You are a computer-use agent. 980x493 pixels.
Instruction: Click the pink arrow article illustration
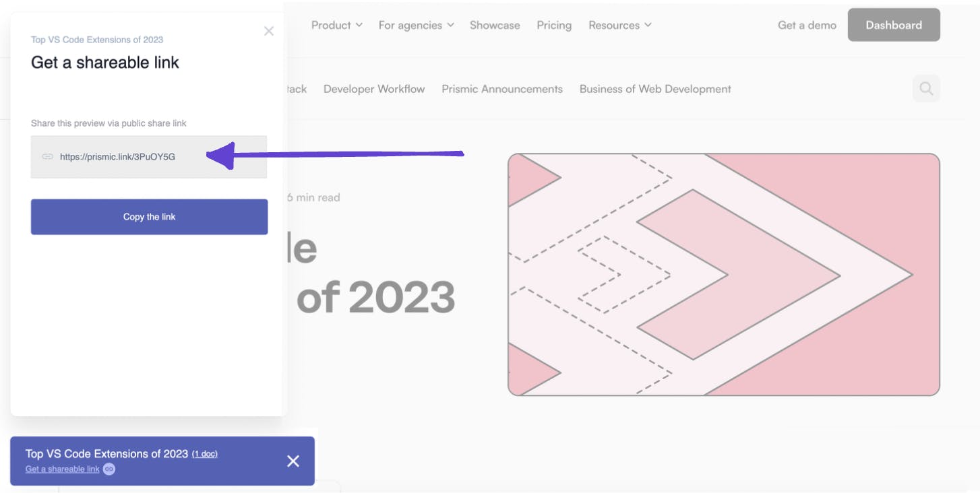tap(724, 275)
